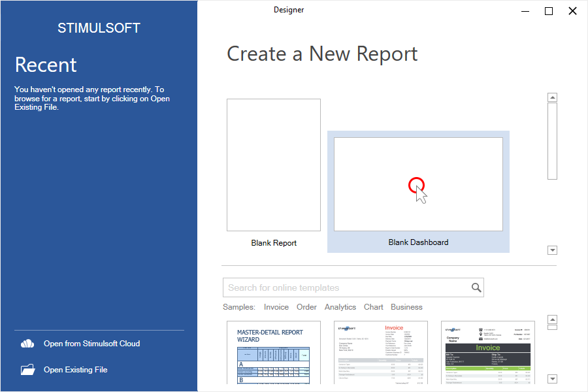Screen dimensions: 588x392
Task: Open the Master-Detail Report Wizard template
Action: pos(274,353)
